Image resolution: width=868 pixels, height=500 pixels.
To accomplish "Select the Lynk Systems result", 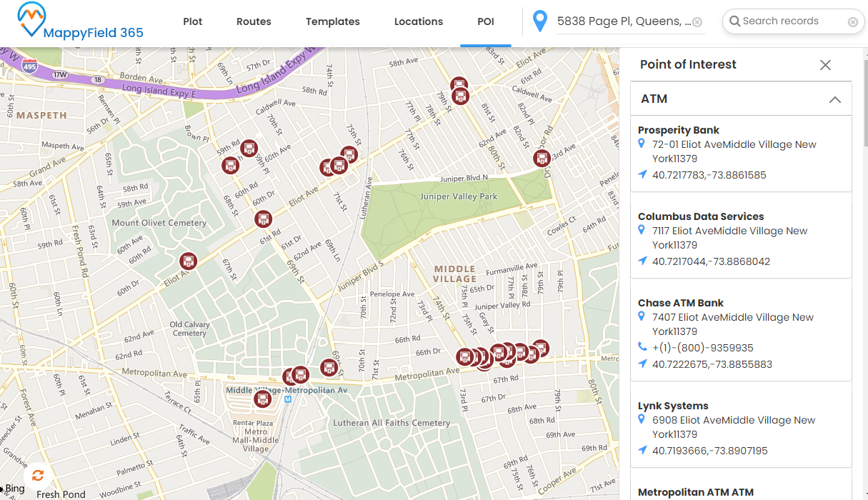I will [673, 406].
